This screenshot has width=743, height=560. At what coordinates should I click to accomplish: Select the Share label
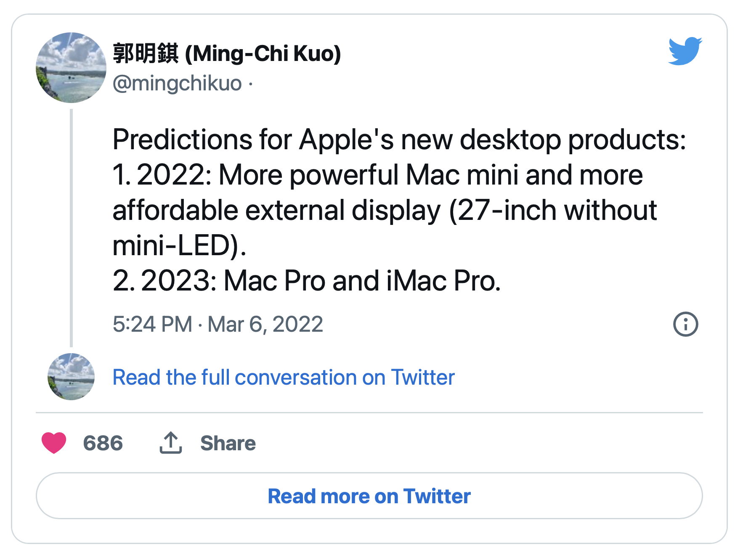click(228, 443)
